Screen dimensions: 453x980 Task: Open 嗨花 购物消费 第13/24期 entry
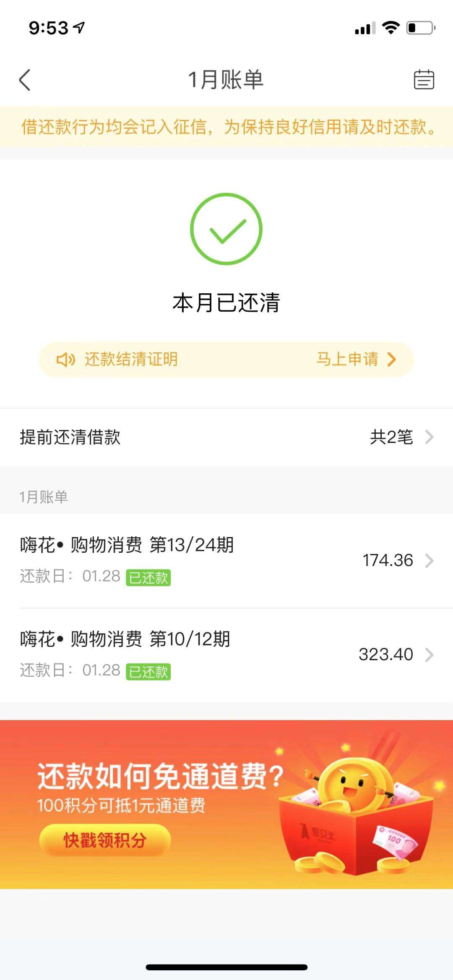coord(226,561)
